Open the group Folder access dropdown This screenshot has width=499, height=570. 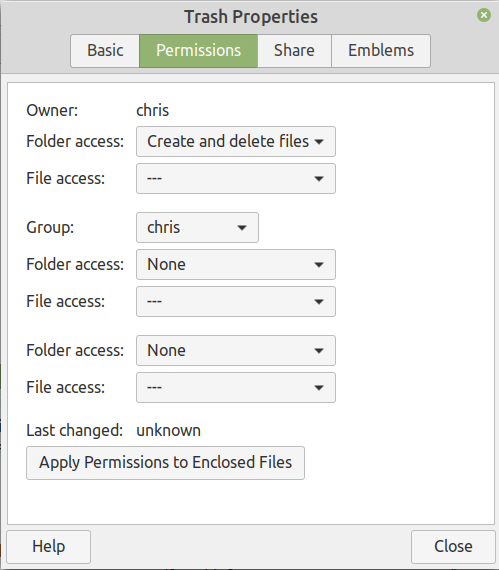[x=236, y=264]
